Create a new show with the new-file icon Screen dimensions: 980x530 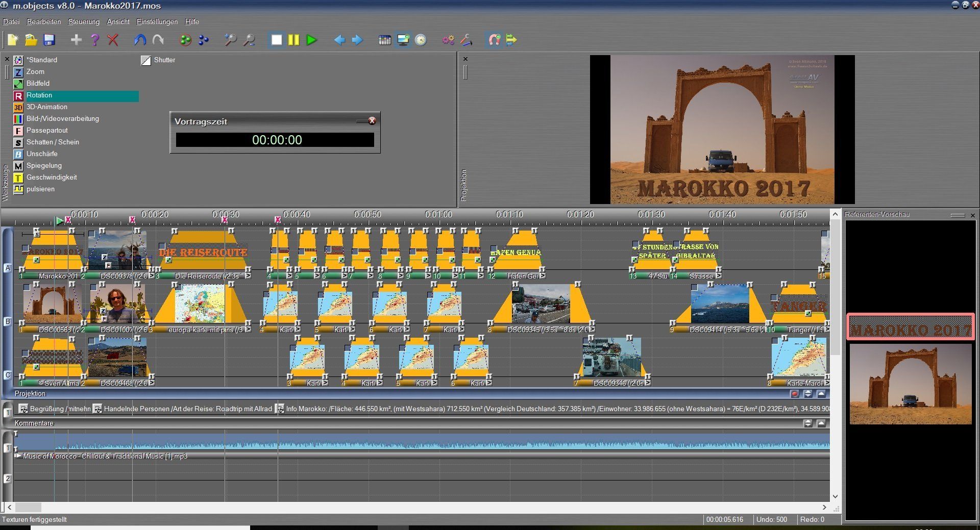[x=13, y=40]
